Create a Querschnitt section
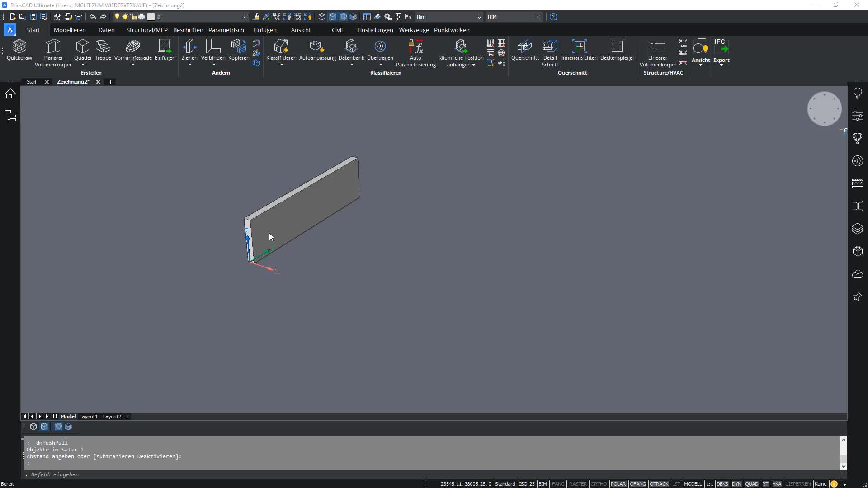This screenshot has width=868, height=488. pos(525,50)
